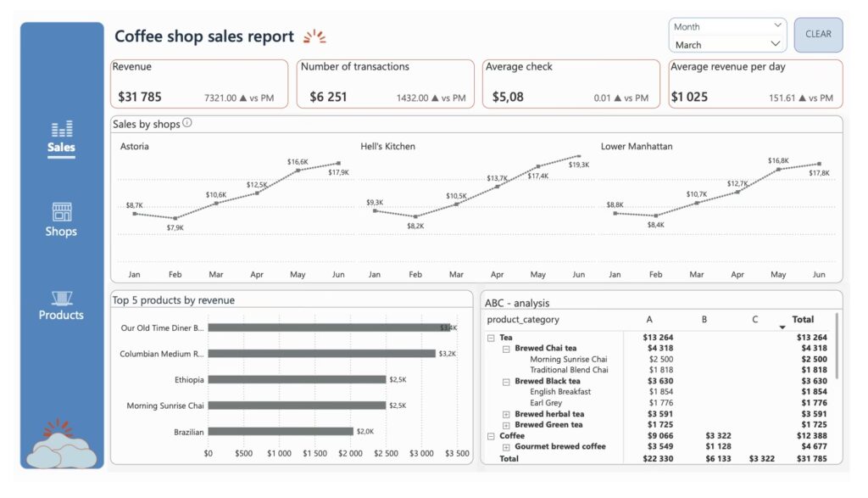Select the Ethiopia revenue bar

pos(297,379)
